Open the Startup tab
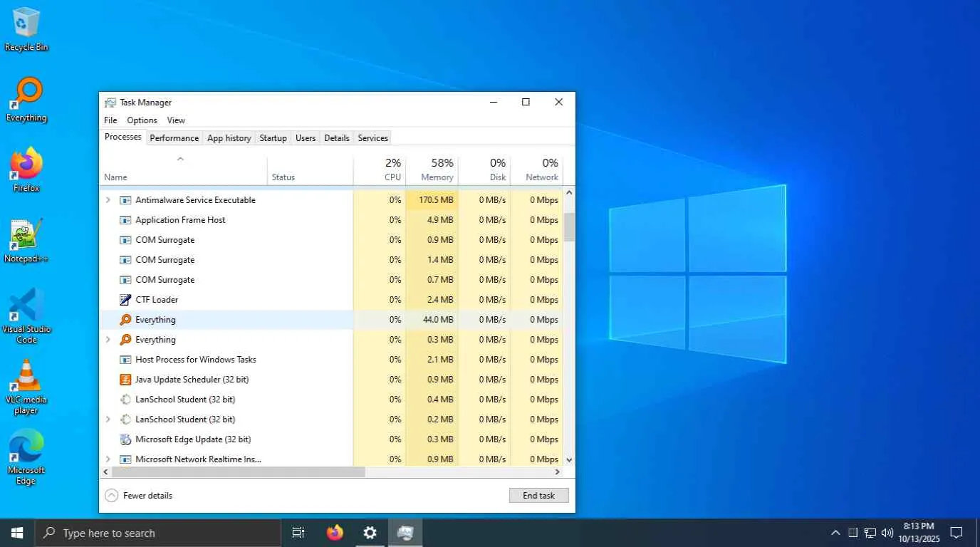The width and height of the screenshot is (980, 547). (273, 138)
